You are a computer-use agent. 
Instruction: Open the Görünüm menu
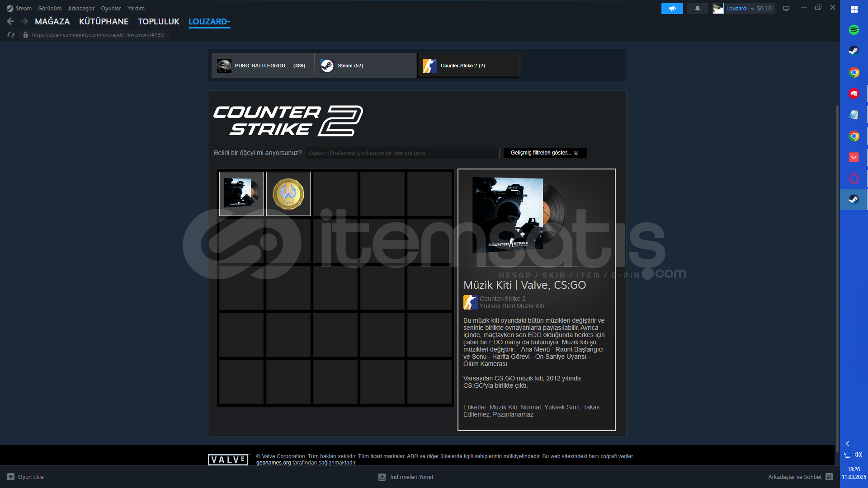point(50,9)
